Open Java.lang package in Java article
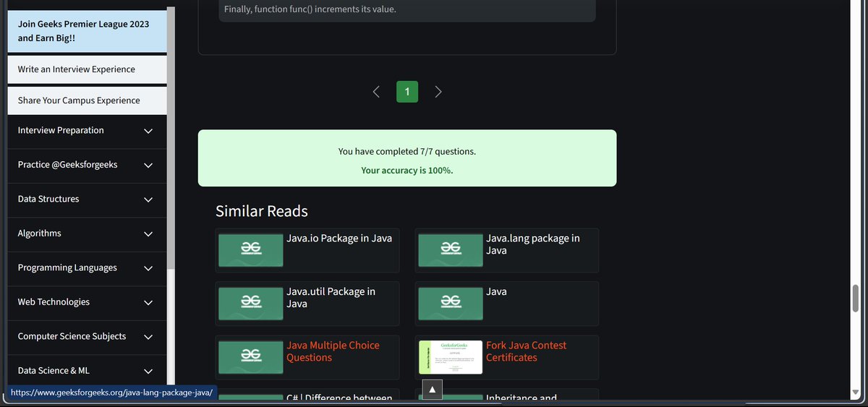 (x=533, y=244)
